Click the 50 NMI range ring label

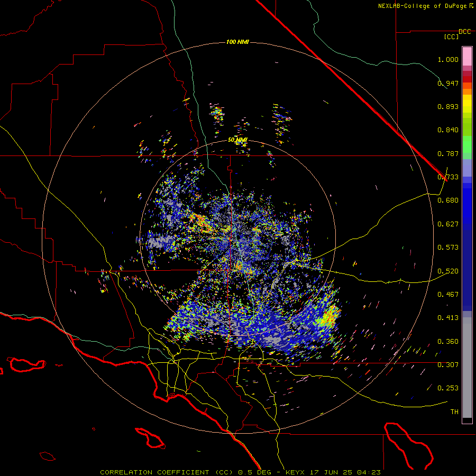(x=237, y=140)
